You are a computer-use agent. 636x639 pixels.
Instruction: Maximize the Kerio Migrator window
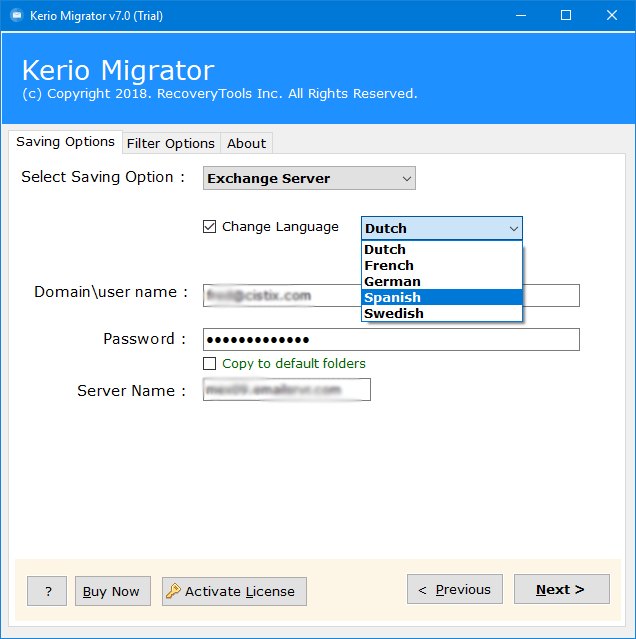(x=566, y=15)
